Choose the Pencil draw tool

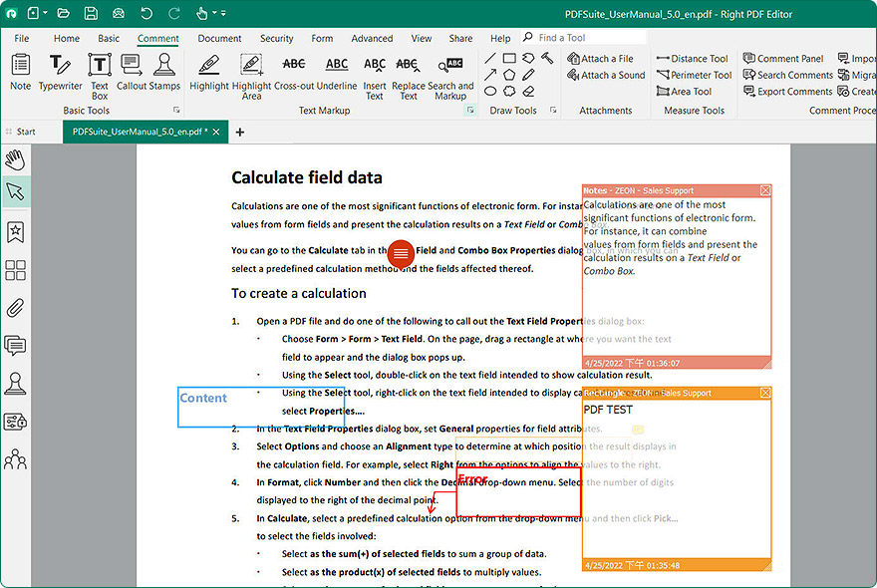pos(528,75)
